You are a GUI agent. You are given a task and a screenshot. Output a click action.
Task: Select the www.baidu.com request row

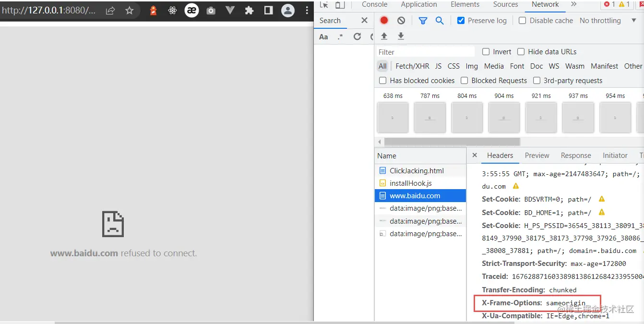(x=420, y=196)
